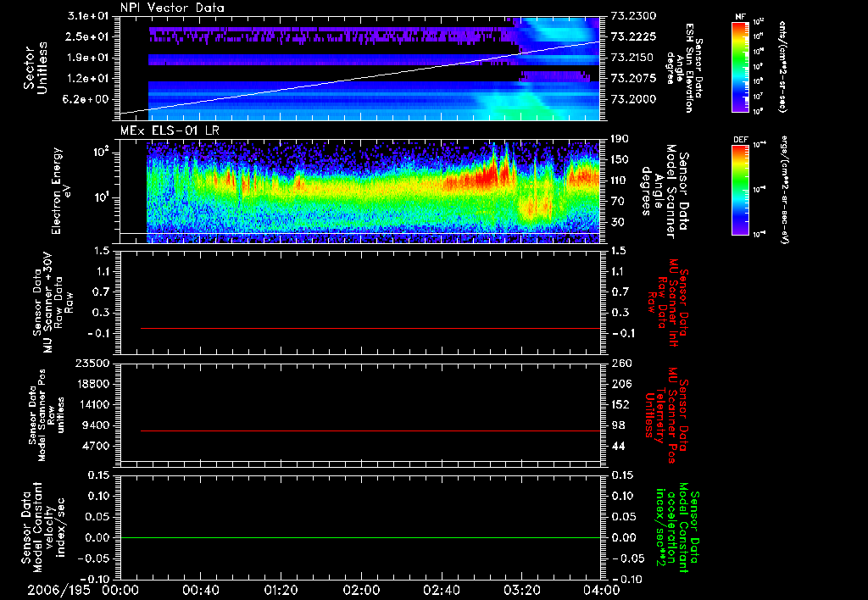
Task: Click the '73.2225' elevation tick value
Action: pos(633,36)
